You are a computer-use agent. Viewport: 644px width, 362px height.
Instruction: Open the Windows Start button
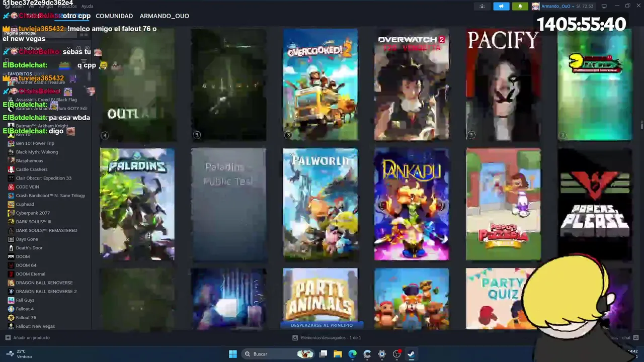233,354
